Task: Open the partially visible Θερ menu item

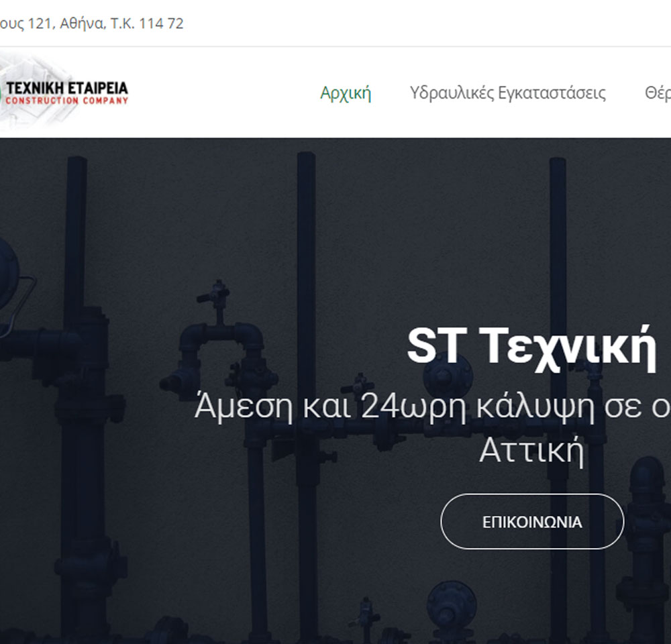Action: (658, 93)
